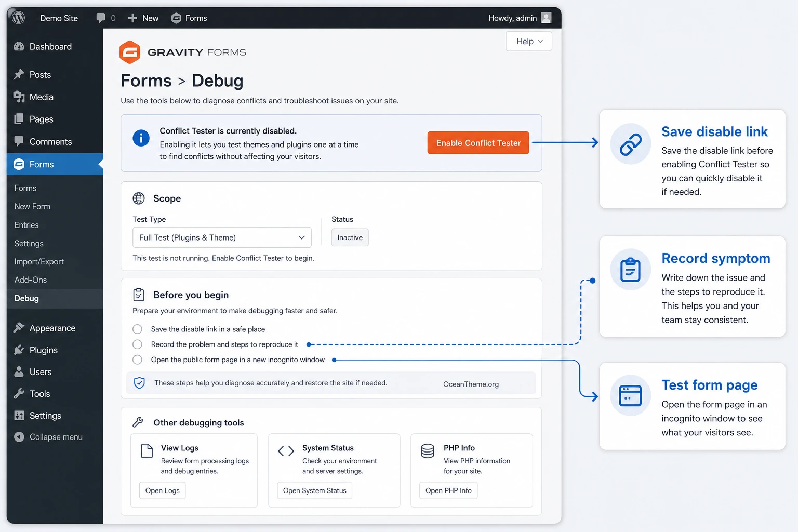This screenshot has width=798, height=532.
Task: Click the PHP Info database icon
Action: 428,451
